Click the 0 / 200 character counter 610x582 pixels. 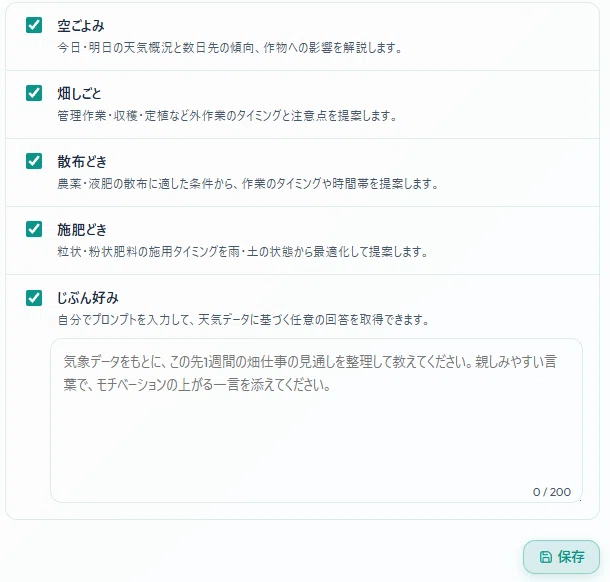552,492
